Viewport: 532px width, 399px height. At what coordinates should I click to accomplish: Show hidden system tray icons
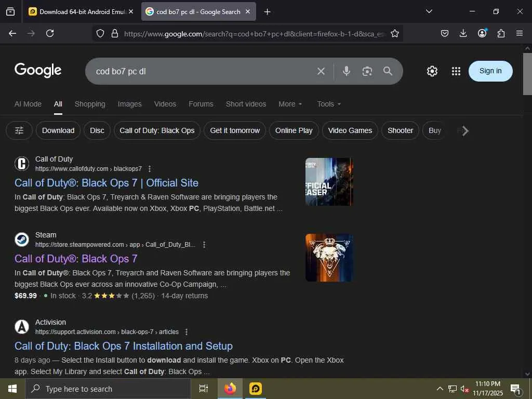pyautogui.click(x=440, y=389)
